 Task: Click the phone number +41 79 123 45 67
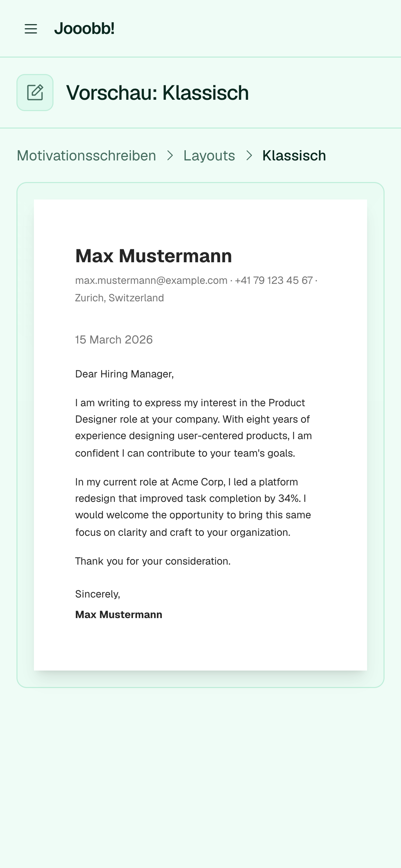pos(274,280)
